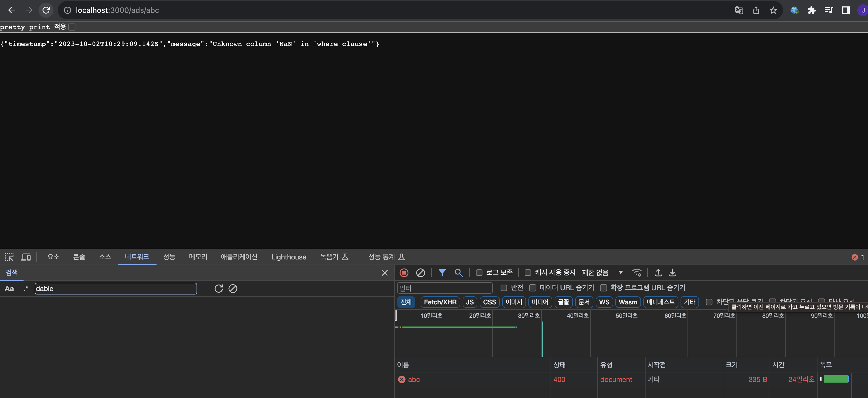Enable the pretty print 적용 checkbox
This screenshot has height=398, width=868.
tap(72, 27)
